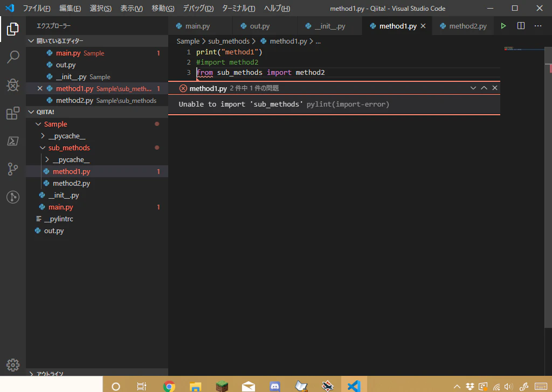Collapse the Sample folder
The height and width of the screenshot is (392, 552).
tap(38, 124)
